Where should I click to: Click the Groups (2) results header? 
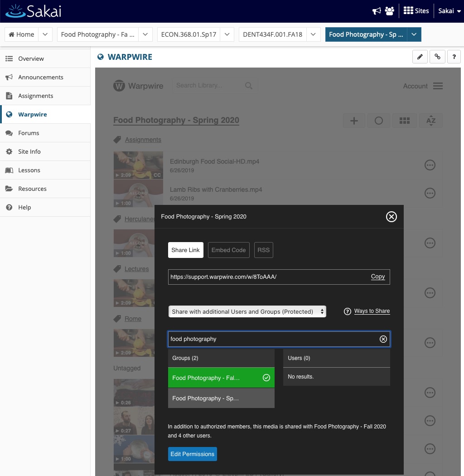(221, 358)
